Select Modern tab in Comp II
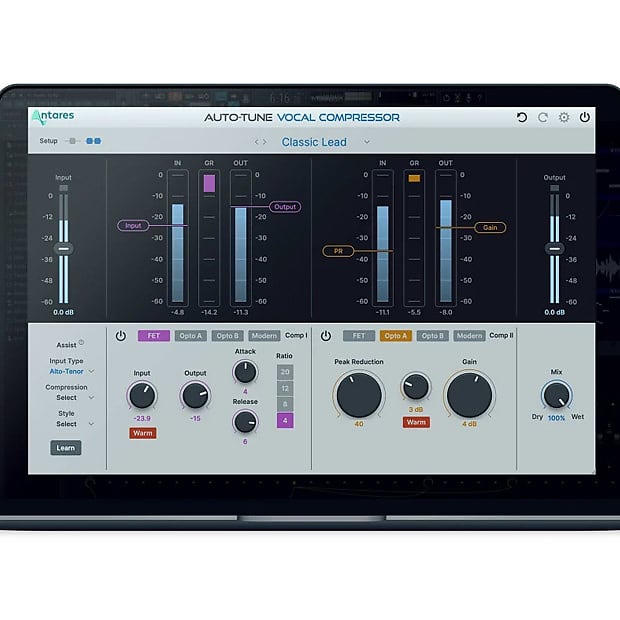The image size is (620, 620). [469, 336]
